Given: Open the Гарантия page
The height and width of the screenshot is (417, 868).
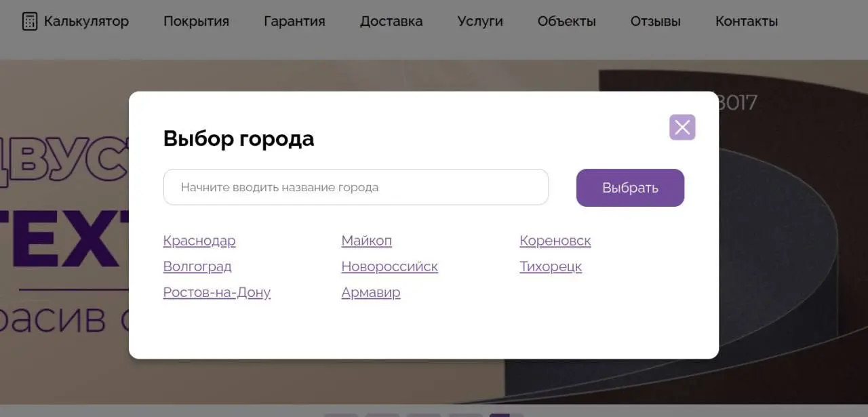Looking at the screenshot, I should (294, 21).
